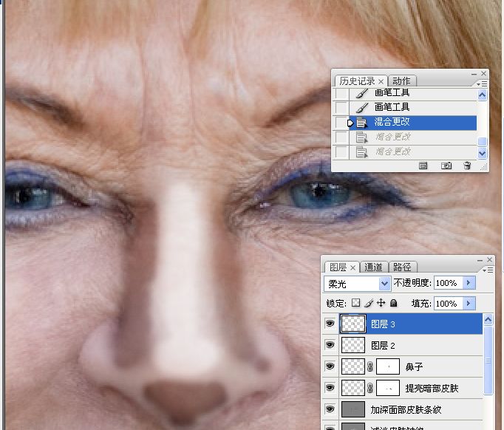This screenshot has height=430, width=504.
Task: Toggle visibility of 鼻子 layer
Action: pyautogui.click(x=330, y=366)
